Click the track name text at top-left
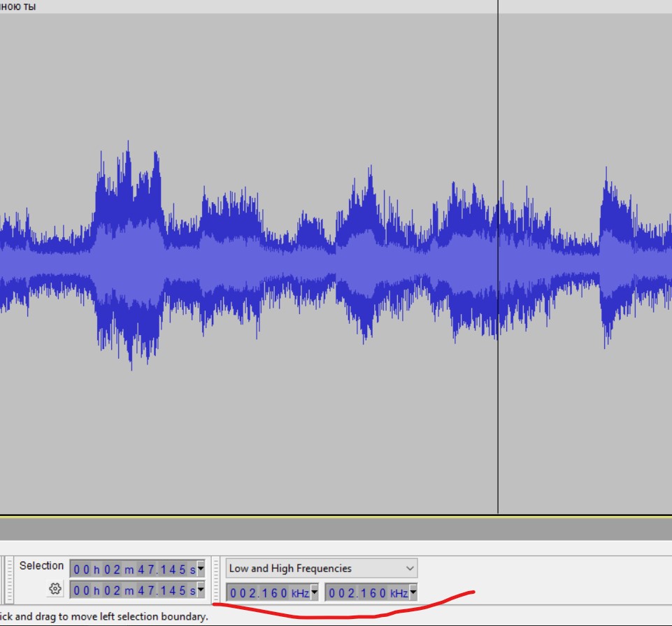The width and height of the screenshot is (672, 626). (x=18, y=6)
